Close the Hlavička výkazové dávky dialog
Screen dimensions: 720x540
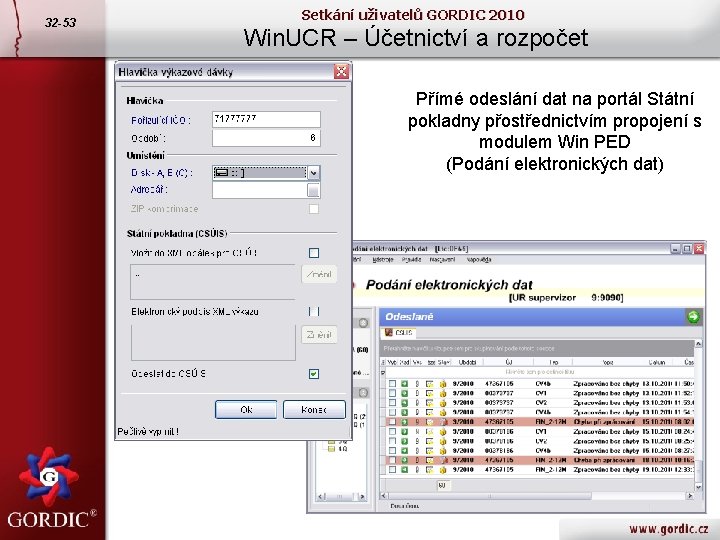[x=341, y=72]
